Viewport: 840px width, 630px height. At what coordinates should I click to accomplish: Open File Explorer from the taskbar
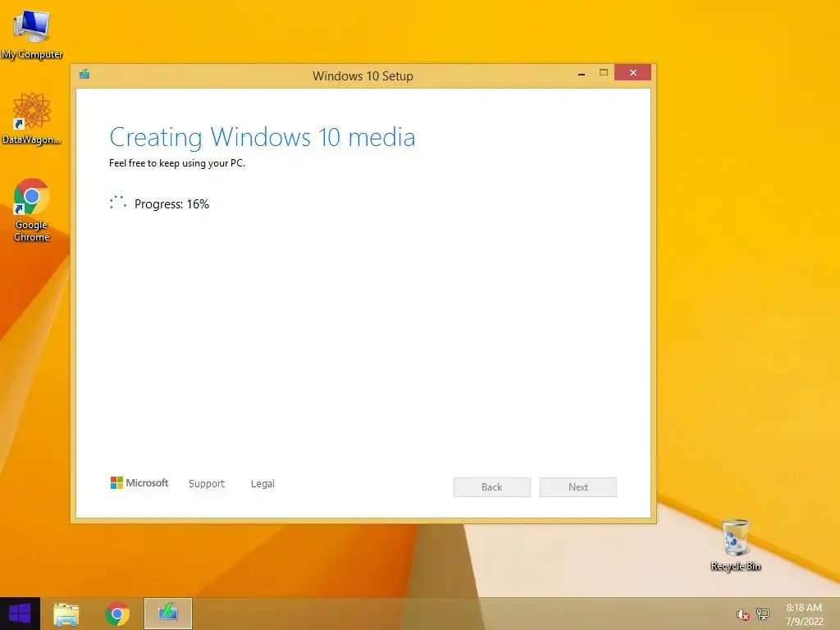[66, 614]
